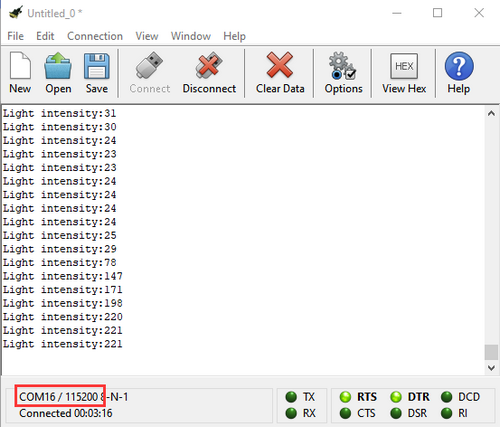Switch to View Hex display

[x=404, y=73]
